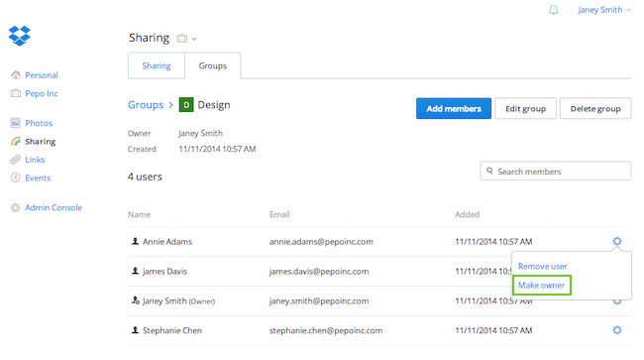Viewport: 644px width, 360px height.
Task: Click the Admin Console gear icon
Action: pyautogui.click(x=16, y=207)
